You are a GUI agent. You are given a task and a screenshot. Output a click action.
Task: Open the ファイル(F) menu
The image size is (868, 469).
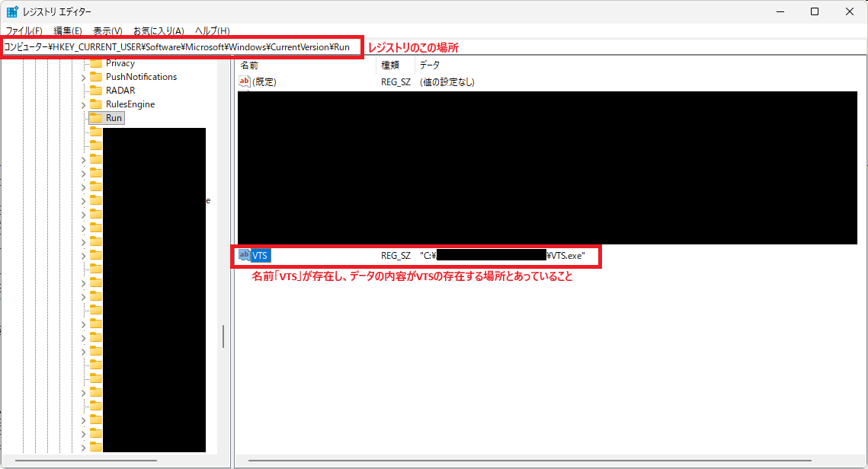[x=24, y=31]
